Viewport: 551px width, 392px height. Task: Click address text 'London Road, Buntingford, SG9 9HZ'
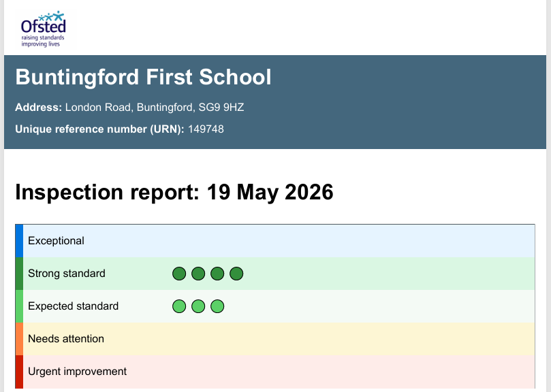coord(155,107)
